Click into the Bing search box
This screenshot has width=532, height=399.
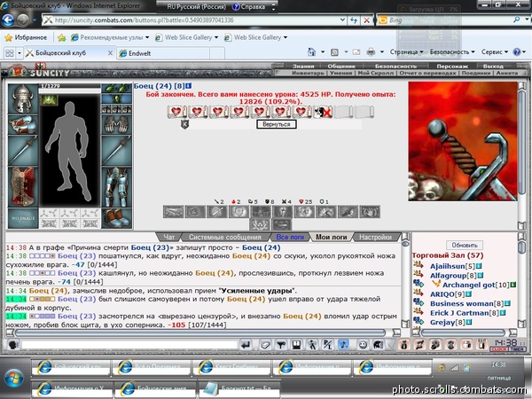tap(449, 20)
